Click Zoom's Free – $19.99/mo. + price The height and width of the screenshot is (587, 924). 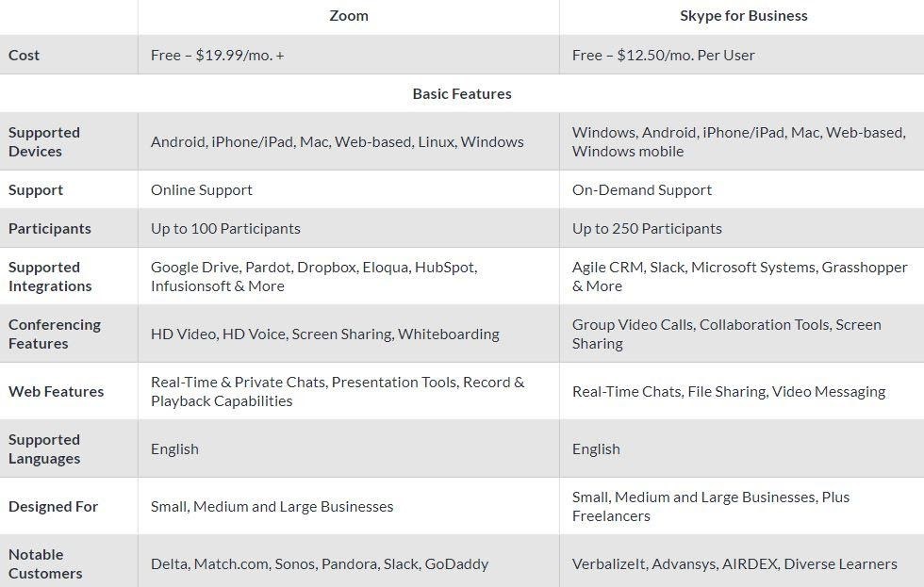[x=218, y=56]
